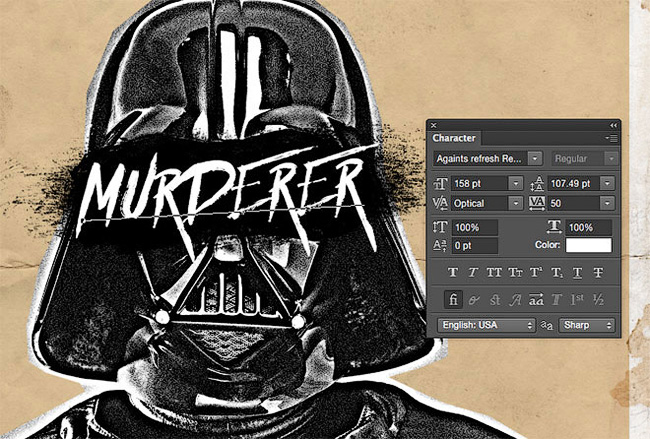Toggle Faux Italic text style
Screen dimensions: 650x439
(473, 272)
